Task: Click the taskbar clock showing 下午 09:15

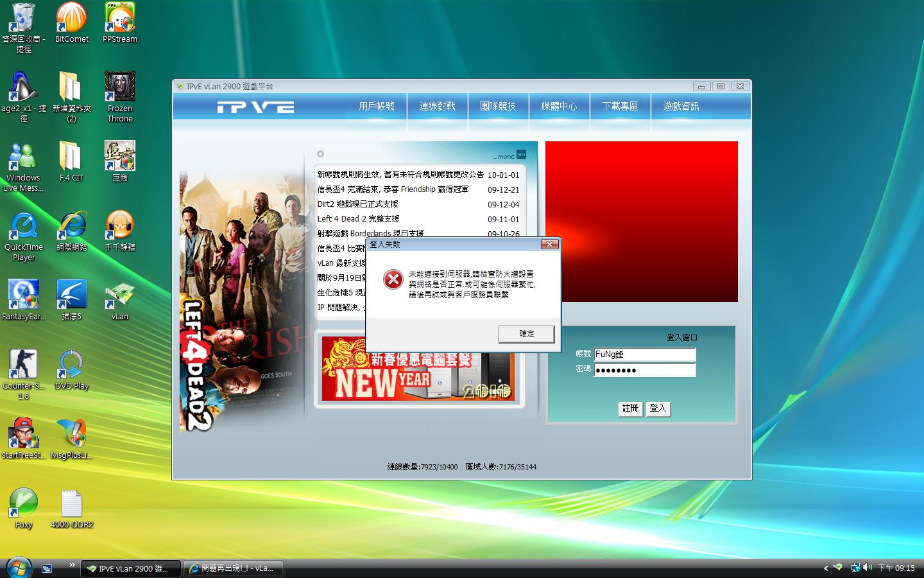Action: 896,568
